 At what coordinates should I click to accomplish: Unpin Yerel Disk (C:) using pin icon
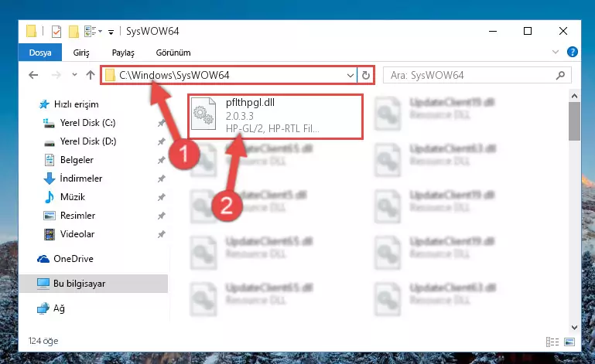[161, 123]
